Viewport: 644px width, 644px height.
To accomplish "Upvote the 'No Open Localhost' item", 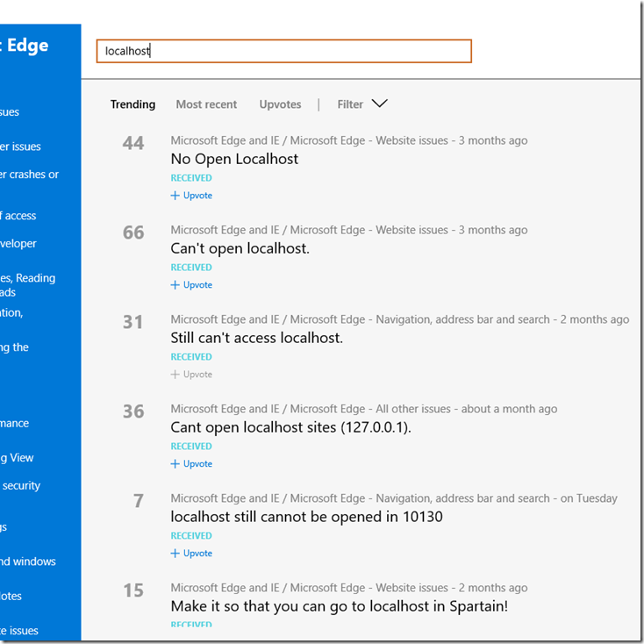I will pyautogui.click(x=191, y=196).
